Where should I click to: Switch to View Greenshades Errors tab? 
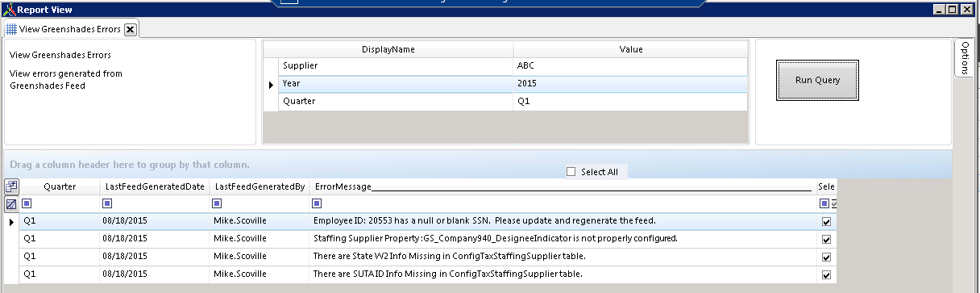click(x=70, y=29)
